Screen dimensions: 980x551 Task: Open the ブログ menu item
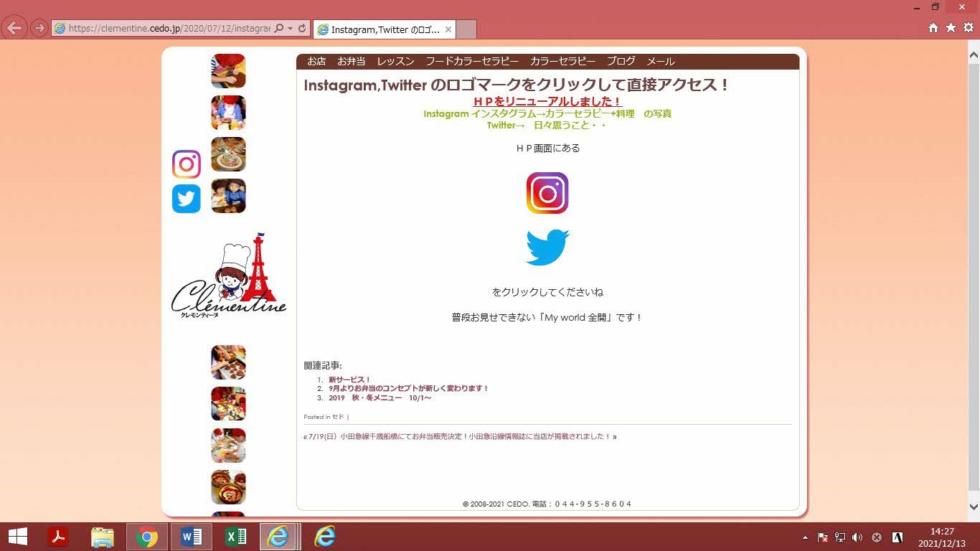621,62
